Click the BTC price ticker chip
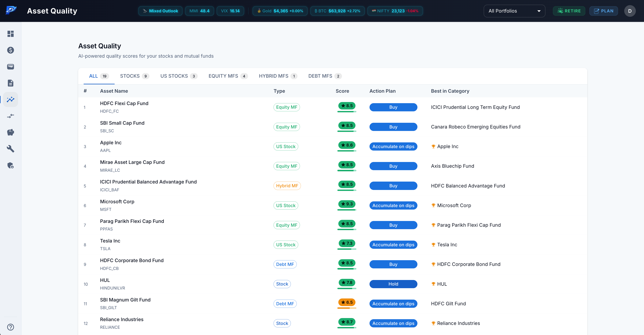The height and width of the screenshot is (335, 644). pyautogui.click(x=337, y=11)
